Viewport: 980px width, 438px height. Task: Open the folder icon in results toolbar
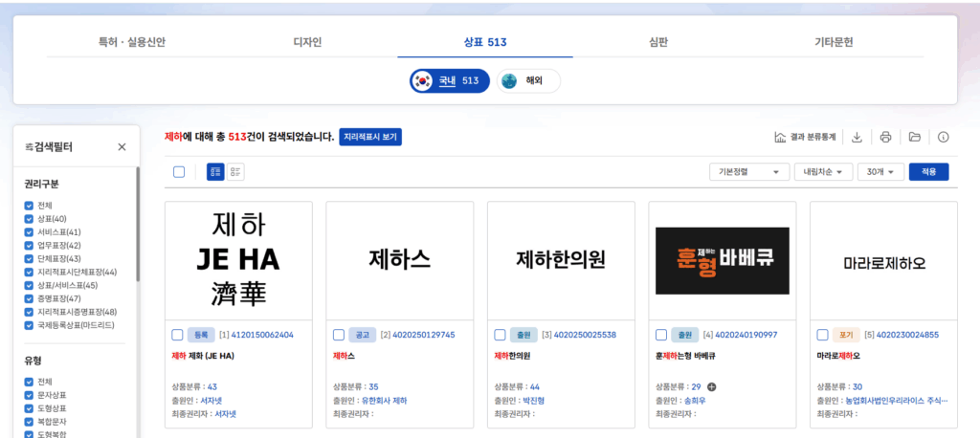tap(915, 137)
